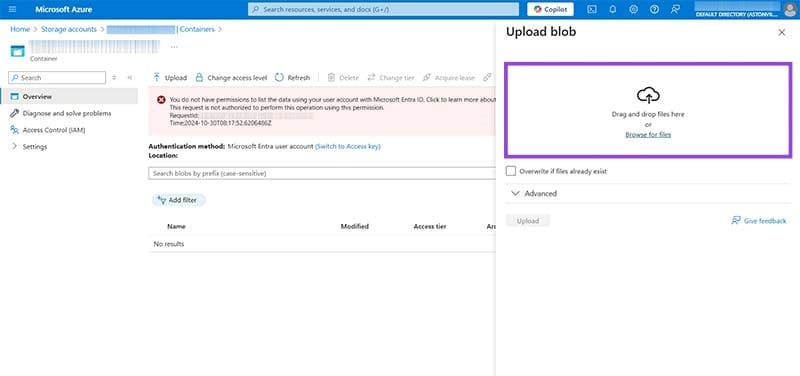
Task: Click the Add filter button
Action: tap(179, 200)
